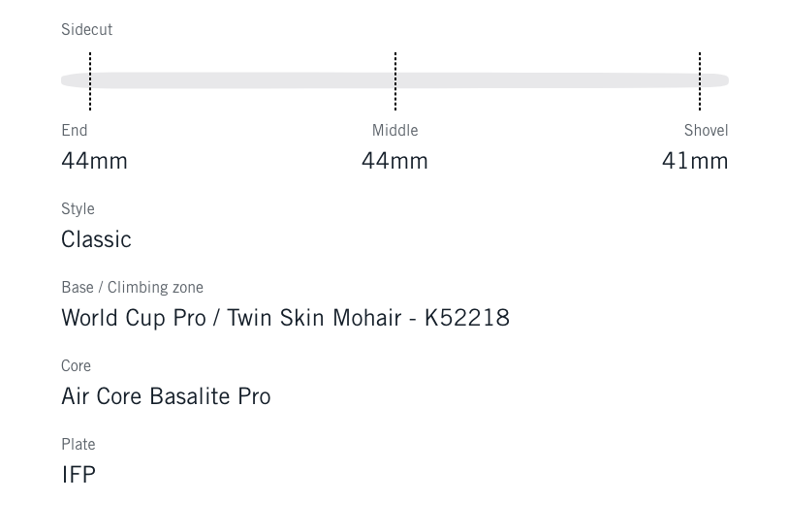Click the 44mm Middle width value
The image size is (788, 532).
click(x=394, y=161)
